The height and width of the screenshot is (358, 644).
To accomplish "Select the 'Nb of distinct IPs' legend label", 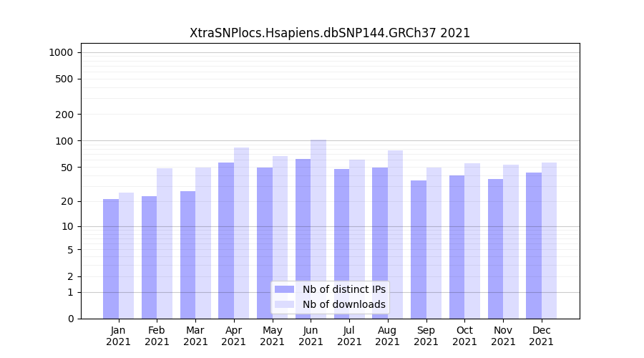I will (x=343, y=289).
